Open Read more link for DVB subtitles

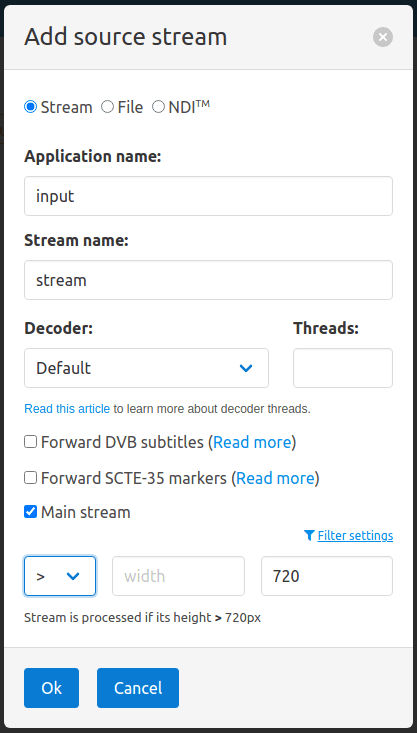click(x=252, y=442)
